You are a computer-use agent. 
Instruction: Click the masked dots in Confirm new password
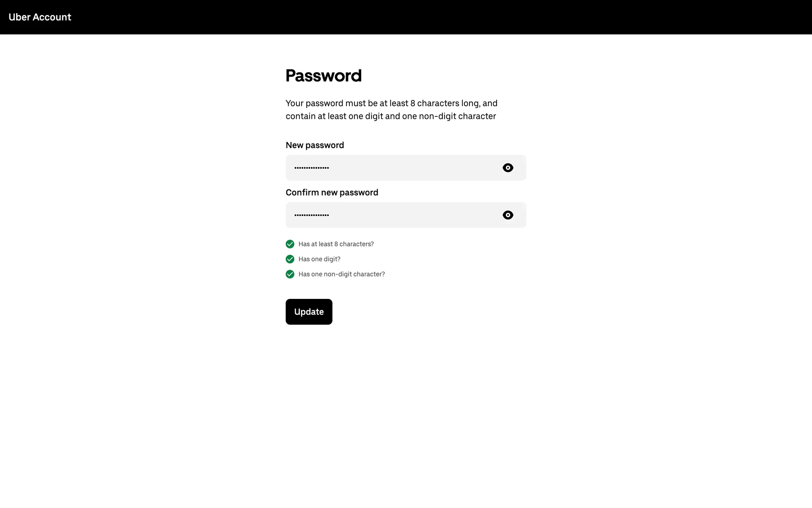tap(312, 215)
